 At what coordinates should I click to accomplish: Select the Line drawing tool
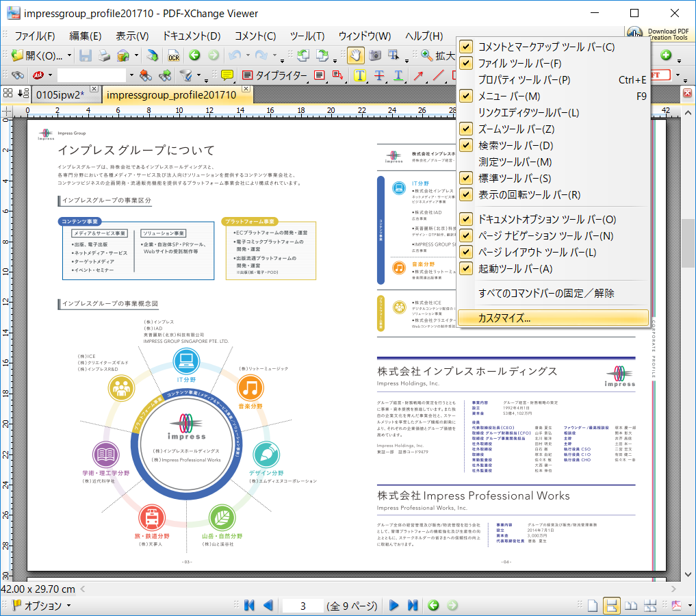[438, 75]
